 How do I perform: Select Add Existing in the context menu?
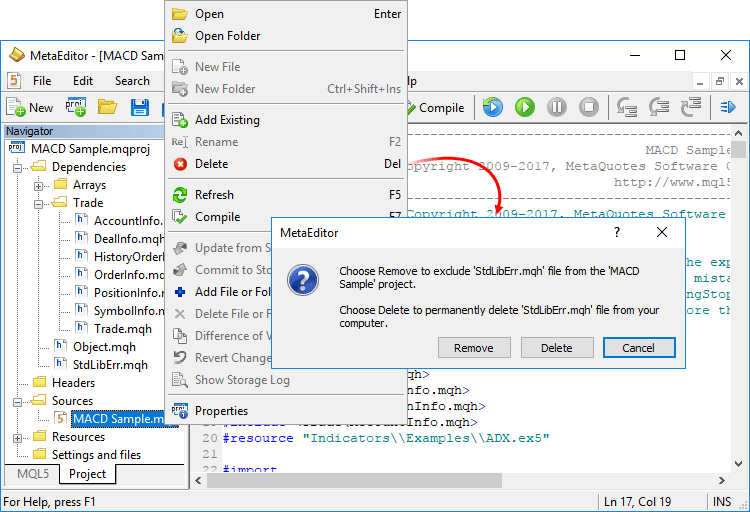click(x=286, y=120)
